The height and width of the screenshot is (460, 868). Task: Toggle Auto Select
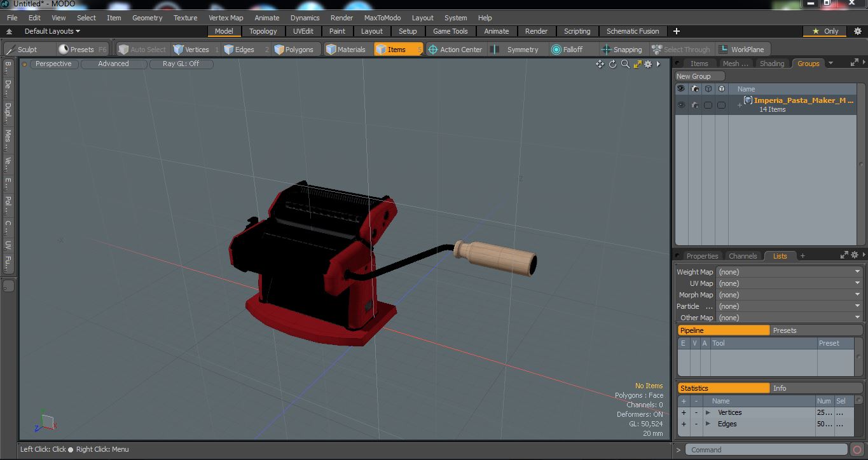coord(142,50)
